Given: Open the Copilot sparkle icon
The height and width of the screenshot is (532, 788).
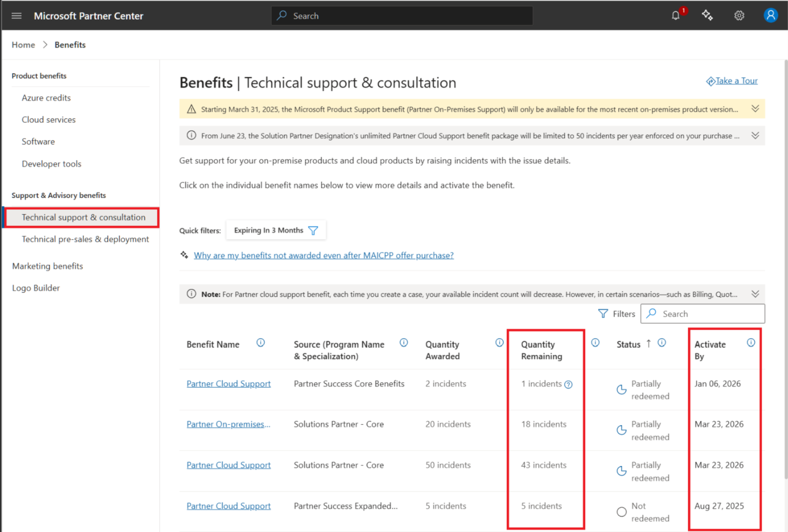Looking at the screenshot, I should (707, 16).
